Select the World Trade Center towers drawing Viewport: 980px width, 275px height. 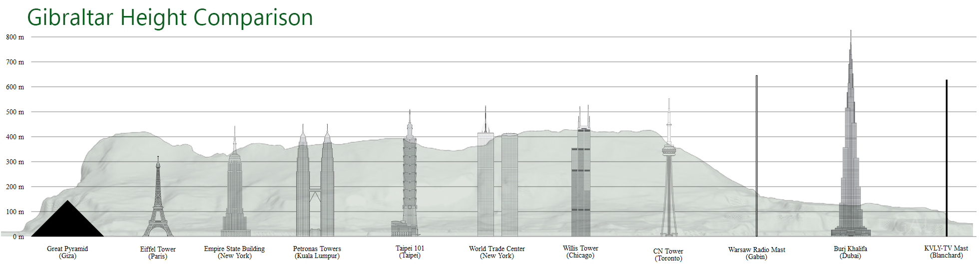coord(497,171)
